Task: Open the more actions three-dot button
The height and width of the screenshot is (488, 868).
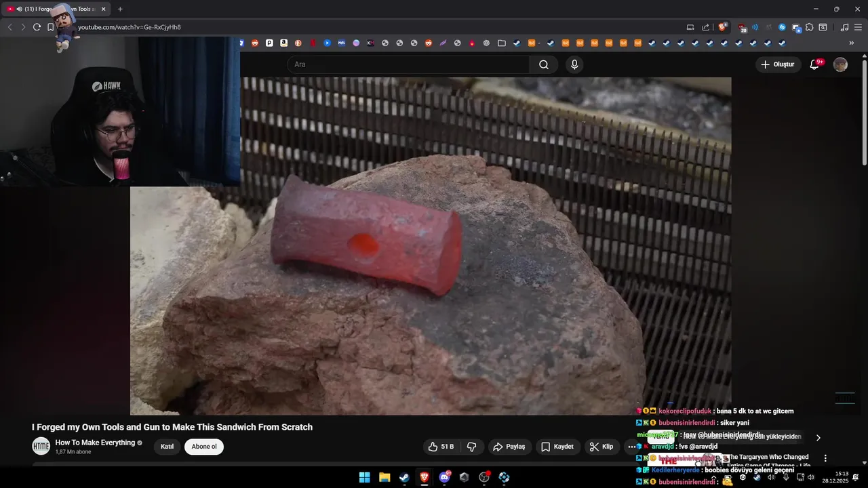Action: tap(631, 447)
